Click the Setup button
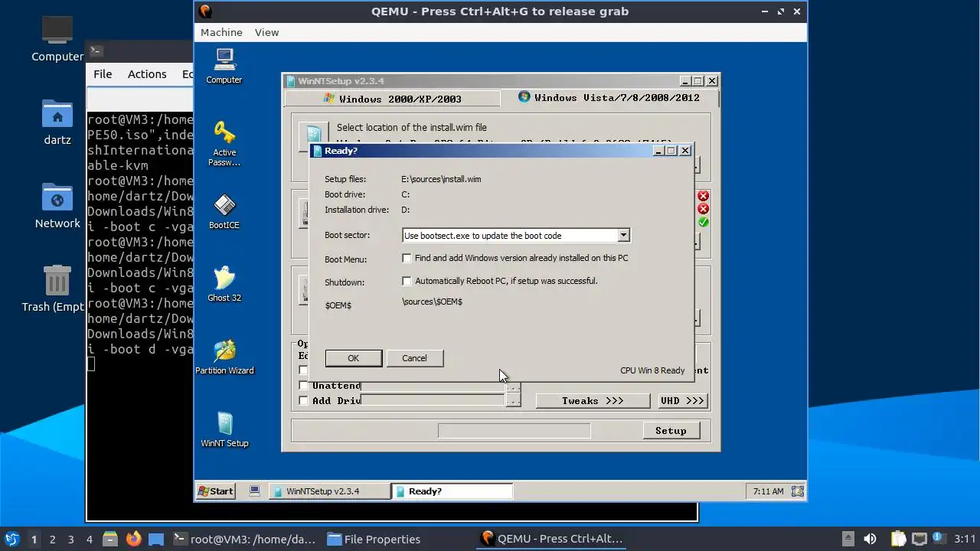The width and height of the screenshot is (980, 551). [x=671, y=431]
